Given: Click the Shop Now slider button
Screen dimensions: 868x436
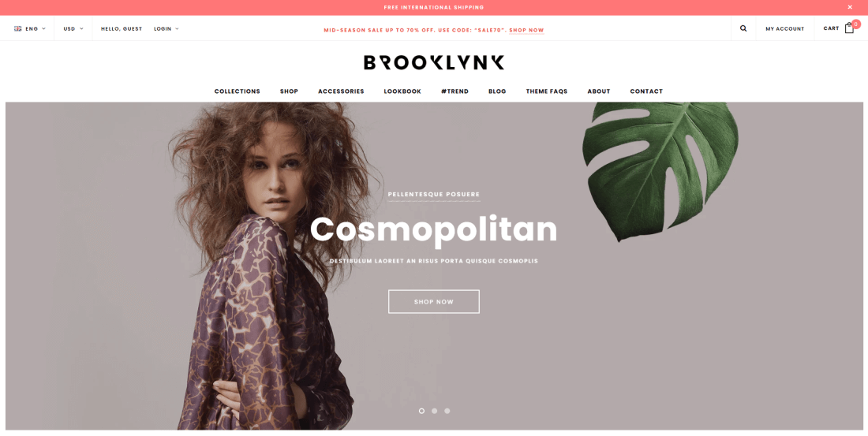Looking at the screenshot, I should click(x=434, y=301).
